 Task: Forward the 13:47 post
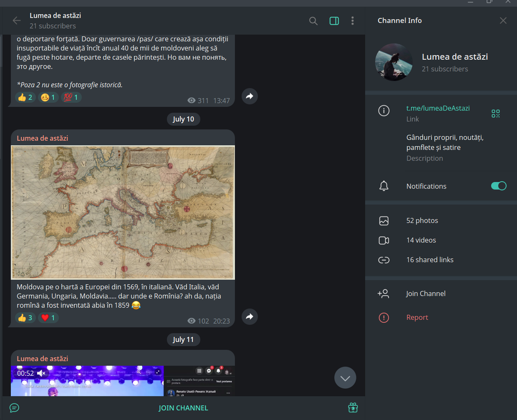pyautogui.click(x=250, y=96)
